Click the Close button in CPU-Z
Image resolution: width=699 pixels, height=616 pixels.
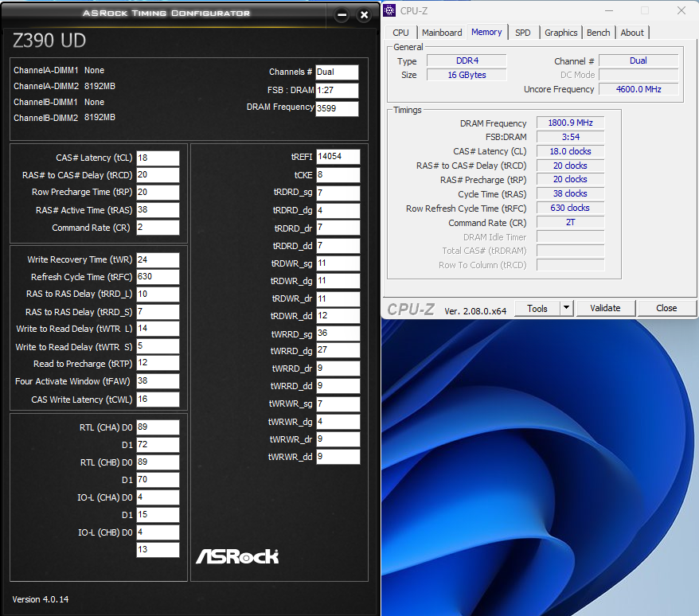point(666,308)
